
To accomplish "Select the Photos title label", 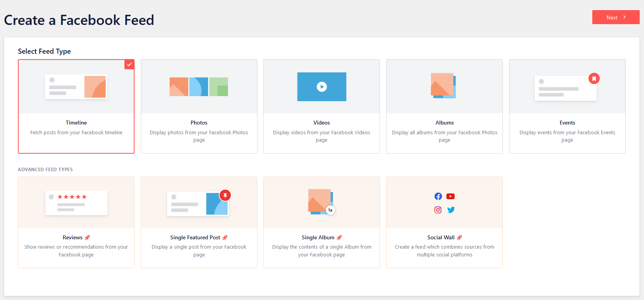I will point(199,123).
